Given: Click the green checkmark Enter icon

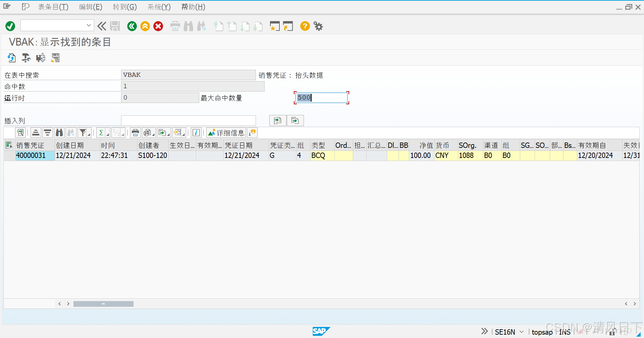Looking at the screenshot, I should pyautogui.click(x=10, y=26).
